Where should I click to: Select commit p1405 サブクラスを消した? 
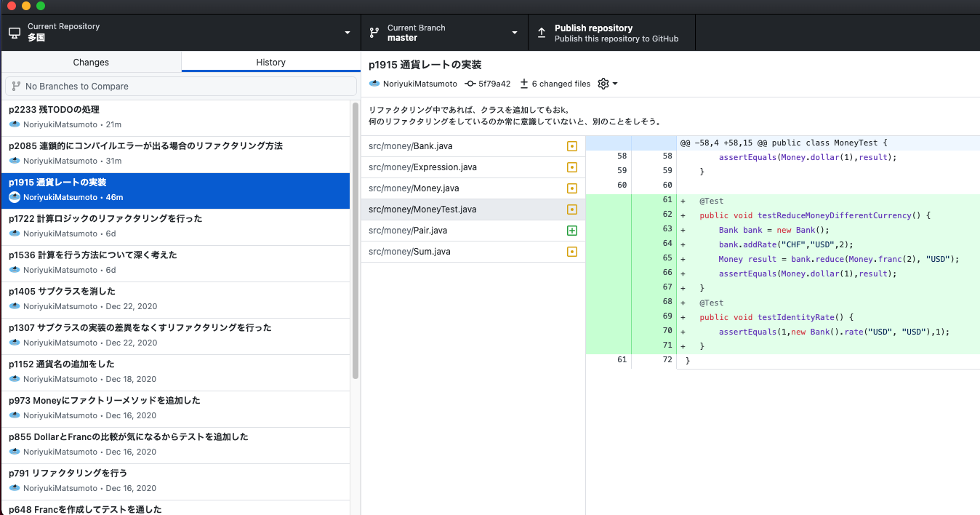click(x=175, y=300)
